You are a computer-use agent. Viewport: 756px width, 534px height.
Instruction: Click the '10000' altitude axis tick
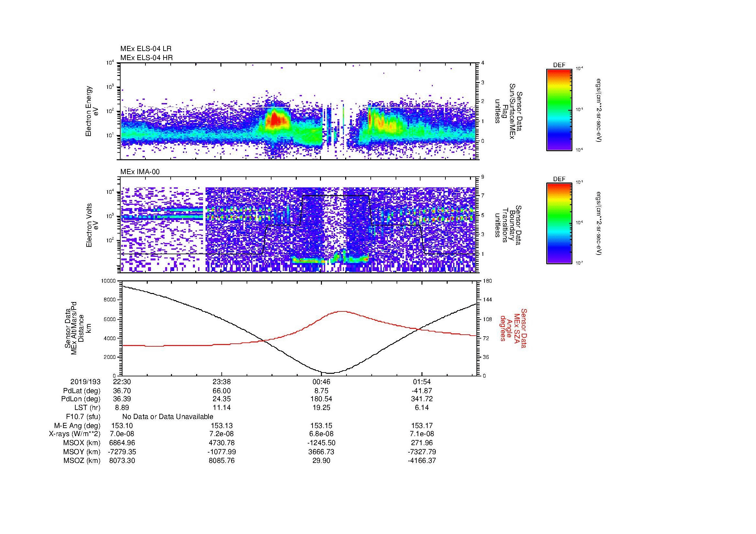point(108,281)
